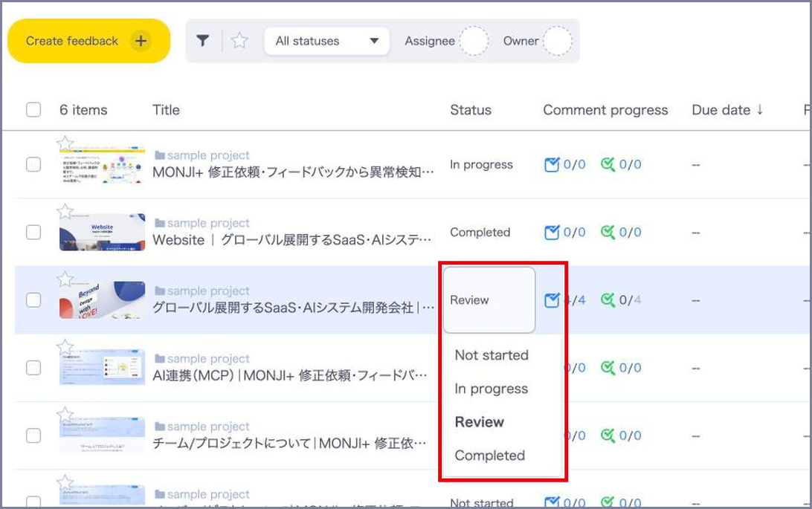Click sample project folder in チーム/プロジェクトについて row
Viewport: 812px width, 509px height.
coord(202,427)
